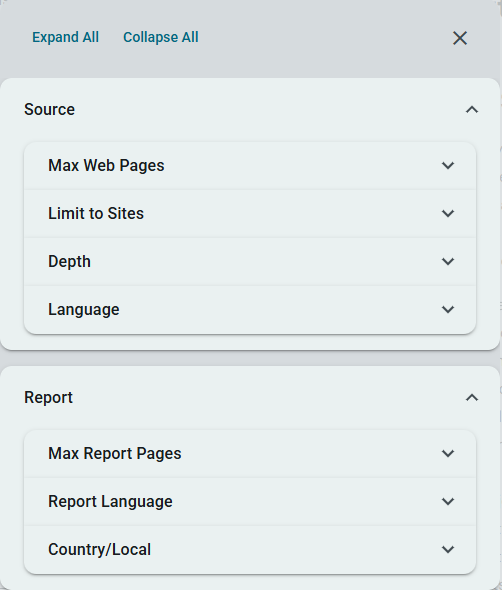Click the Limit to Sites label
This screenshot has width=502, height=590.
(96, 213)
